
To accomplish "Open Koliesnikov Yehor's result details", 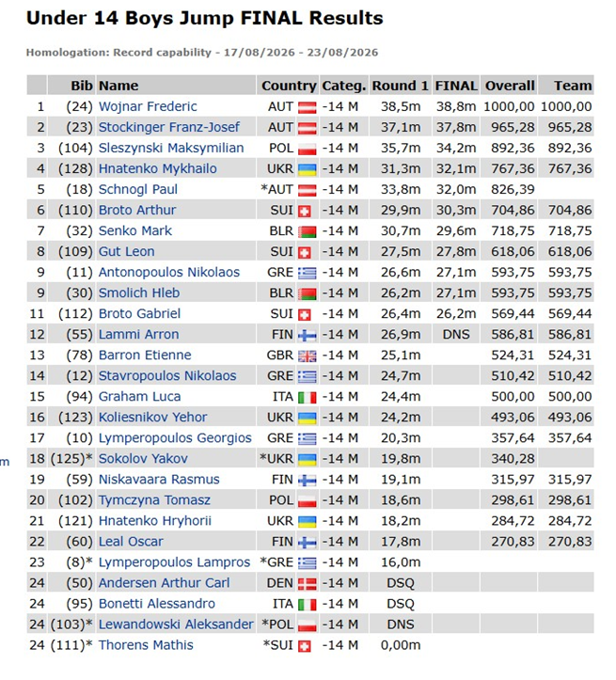I will 152,418.
